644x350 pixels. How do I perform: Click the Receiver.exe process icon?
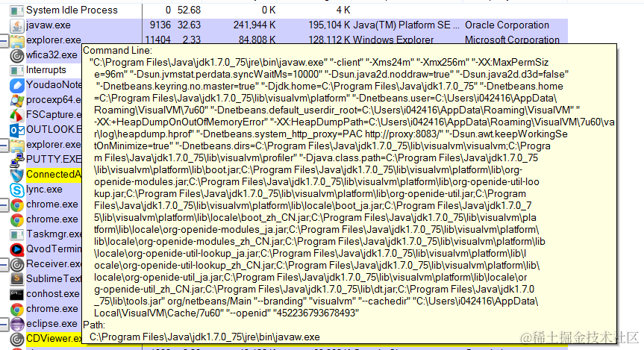point(17,264)
